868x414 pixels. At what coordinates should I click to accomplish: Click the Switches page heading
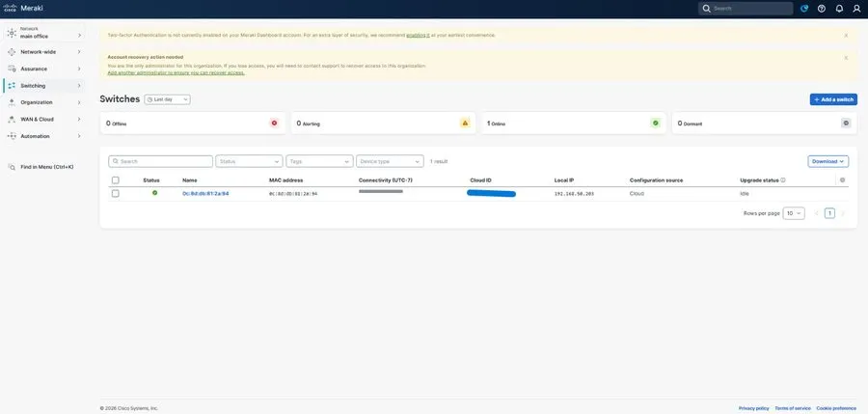click(x=120, y=98)
